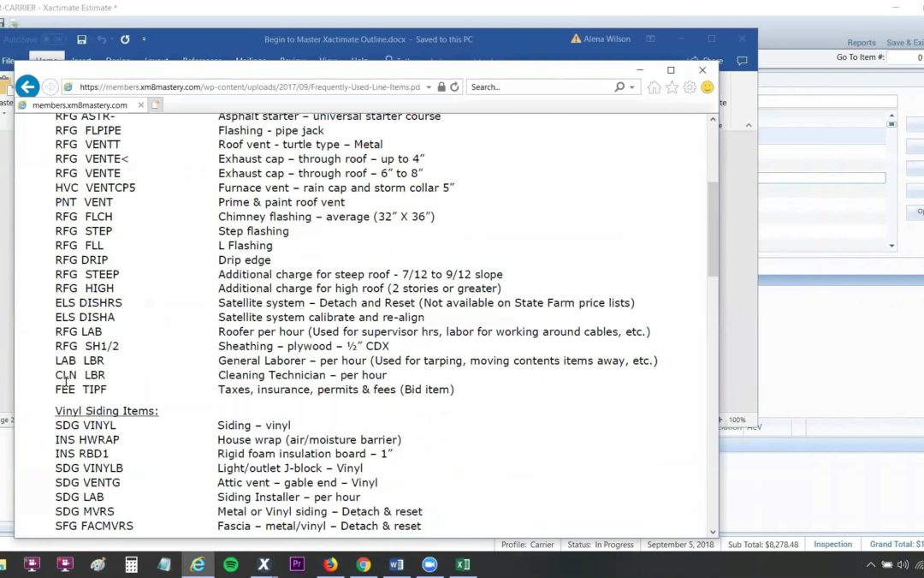Open the IE favorites star icon
This screenshot has width=924, height=578.
tap(672, 87)
